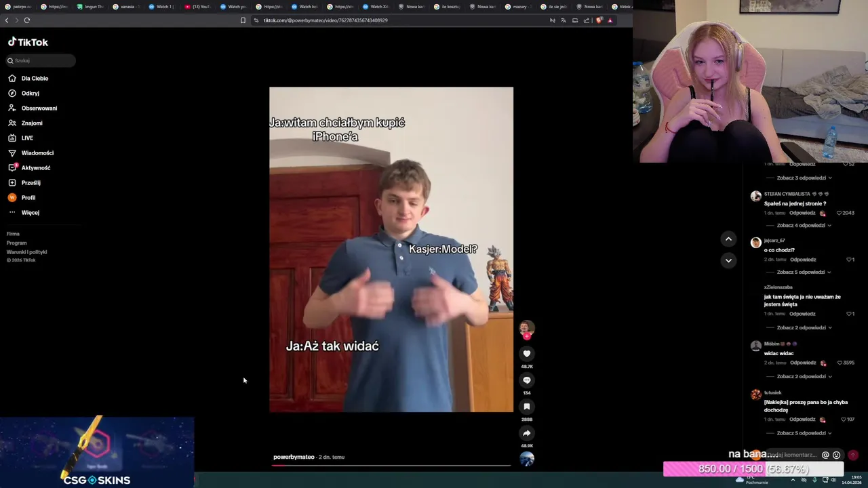This screenshot has width=868, height=488.
Task: Go to previous video arrow
Action: pos(728,239)
